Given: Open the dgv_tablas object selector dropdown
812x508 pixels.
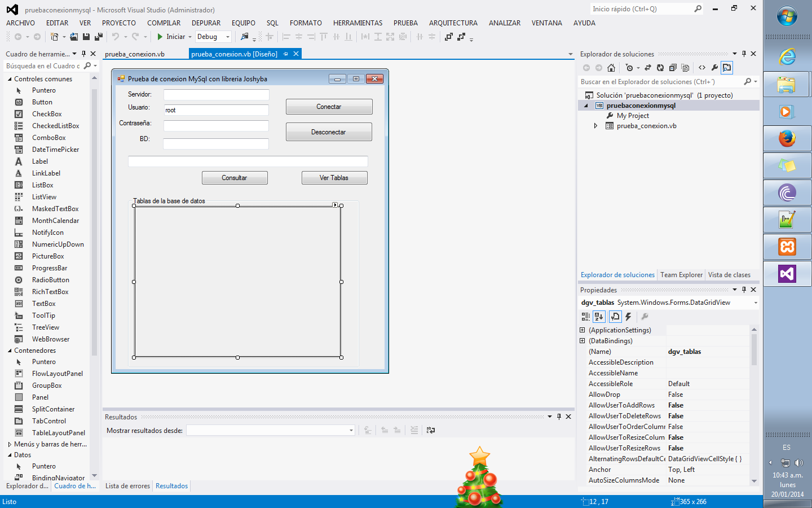Looking at the screenshot, I should pos(756,303).
